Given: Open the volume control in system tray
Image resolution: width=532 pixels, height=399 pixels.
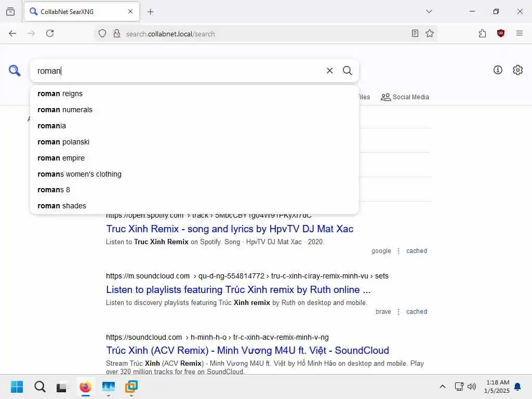Looking at the screenshot, I should click(472, 387).
